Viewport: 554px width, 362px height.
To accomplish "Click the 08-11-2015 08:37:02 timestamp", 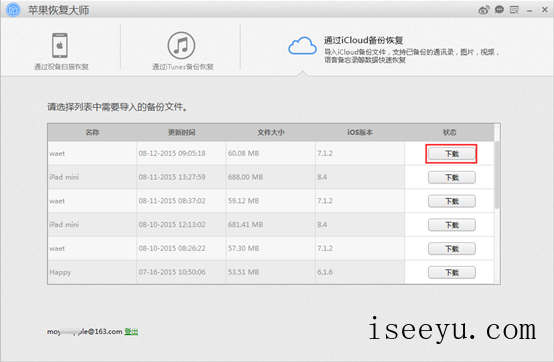I will (x=172, y=201).
